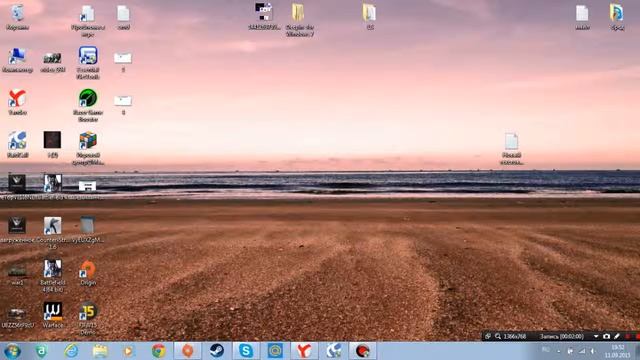Open Windows Explorer folder in taskbar
This screenshot has height=360, width=640.
pyautogui.click(x=100, y=351)
